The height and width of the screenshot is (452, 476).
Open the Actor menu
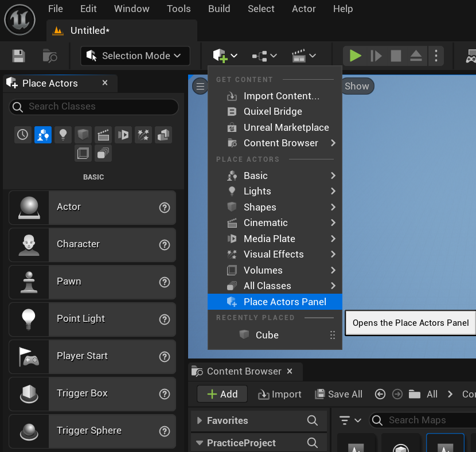(304, 9)
